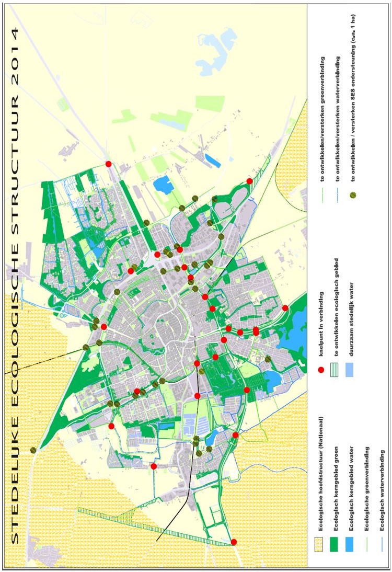Viewport: 392px width, 572px height.
Task: Click the large blue lake at the right map edge
Action: pyautogui.click(x=290, y=335)
